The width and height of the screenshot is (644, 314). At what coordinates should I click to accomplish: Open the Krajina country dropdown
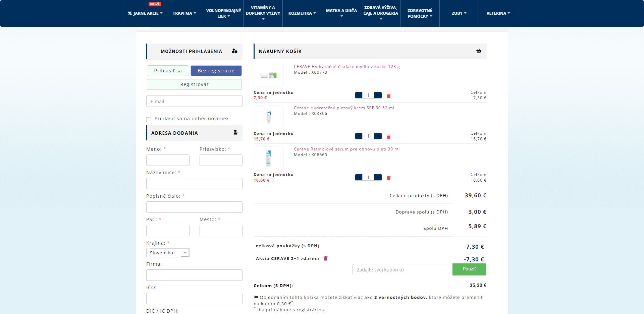[168, 253]
